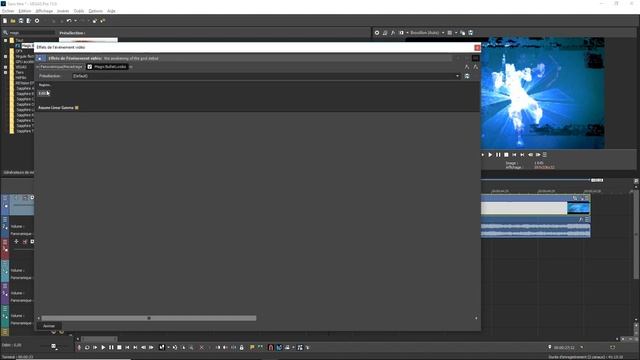Toggle auto ripple mode
640x360 pixels.
287,347
